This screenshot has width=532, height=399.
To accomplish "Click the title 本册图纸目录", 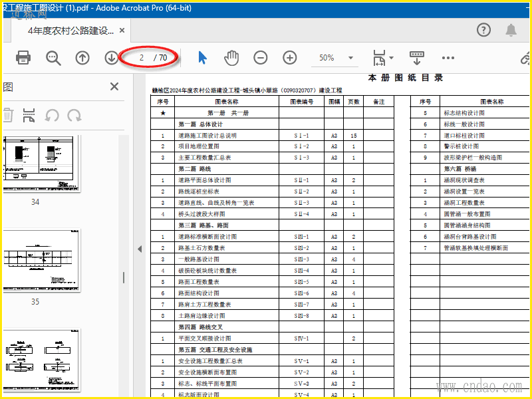I will click(406, 78).
